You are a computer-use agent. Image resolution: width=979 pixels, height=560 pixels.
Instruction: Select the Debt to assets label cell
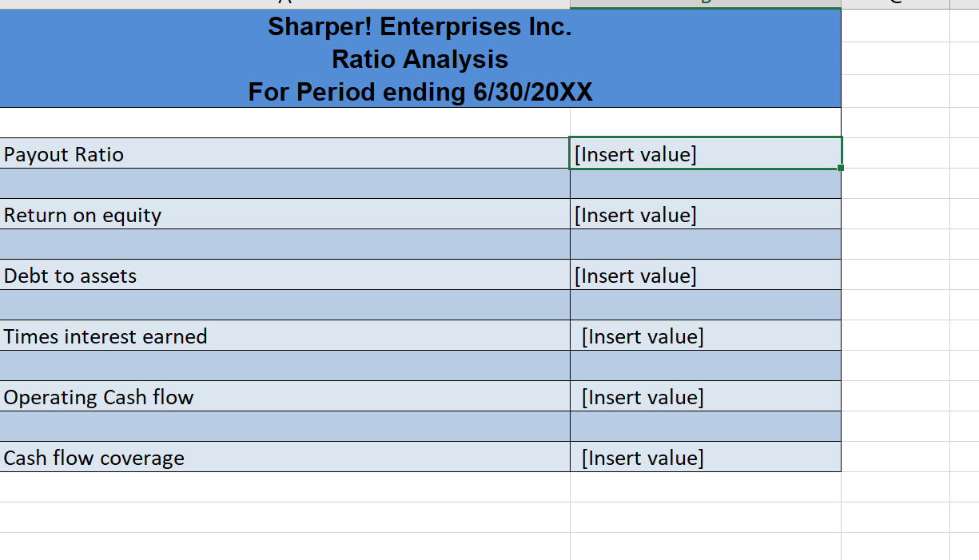pyautogui.click(x=280, y=275)
